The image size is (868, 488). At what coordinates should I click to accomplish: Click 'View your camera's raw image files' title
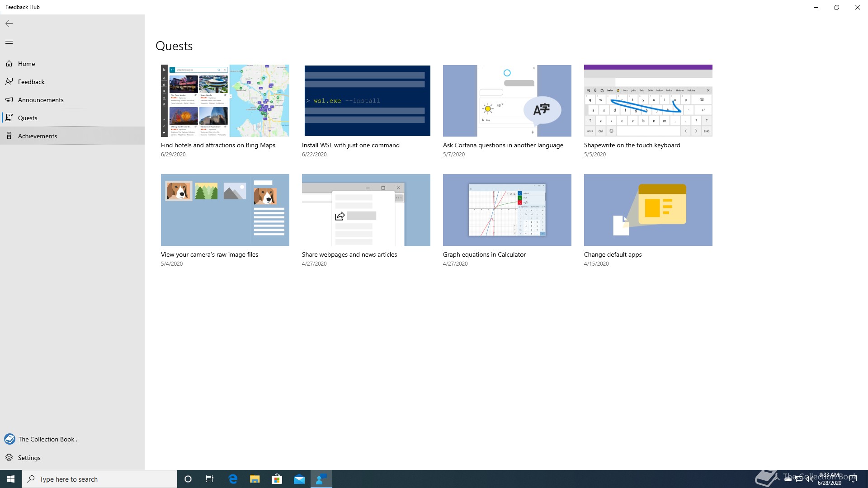pos(210,254)
